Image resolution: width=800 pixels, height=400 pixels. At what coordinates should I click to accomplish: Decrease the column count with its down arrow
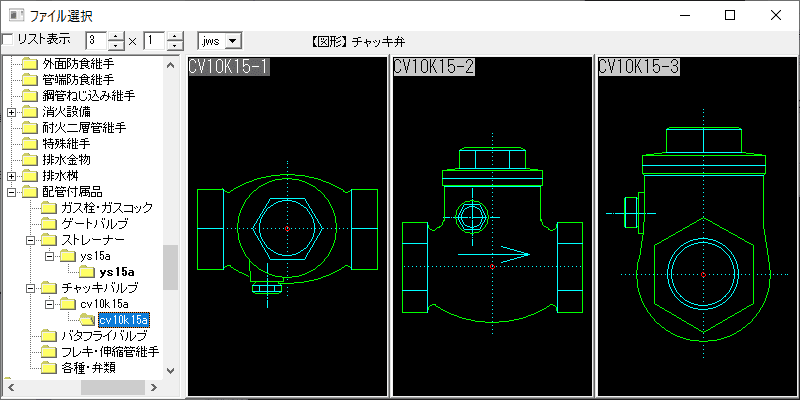(x=117, y=45)
